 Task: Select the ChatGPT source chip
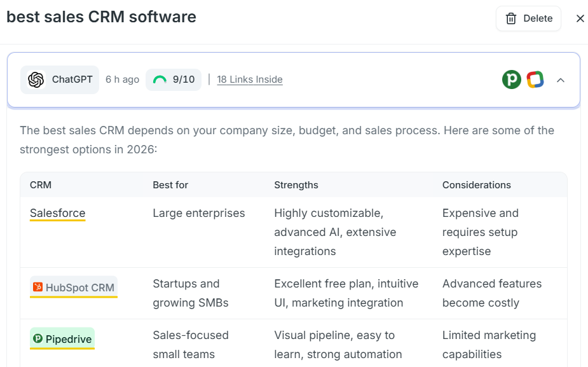point(60,80)
